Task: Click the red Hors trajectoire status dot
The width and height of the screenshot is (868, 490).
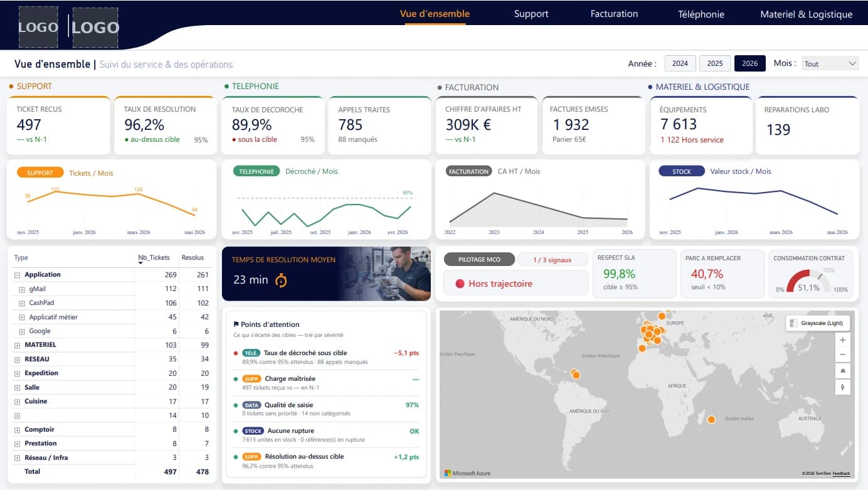Action: [460, 284]
